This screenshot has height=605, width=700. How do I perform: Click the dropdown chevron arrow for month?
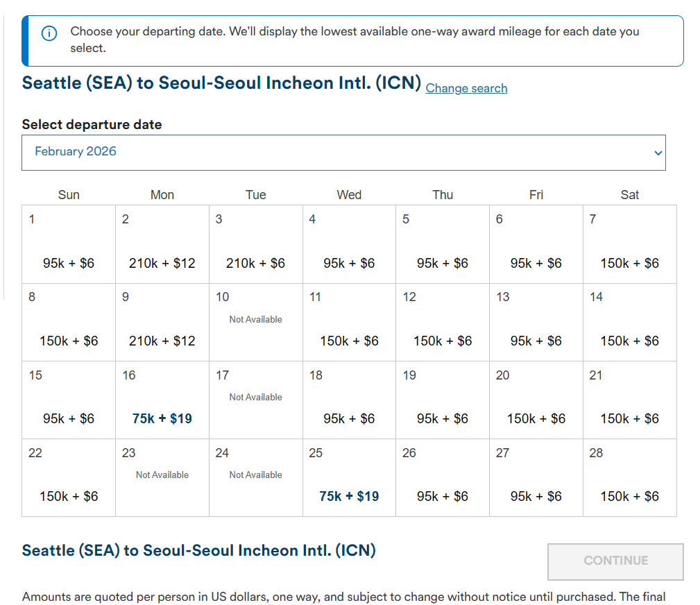point(658,153)
